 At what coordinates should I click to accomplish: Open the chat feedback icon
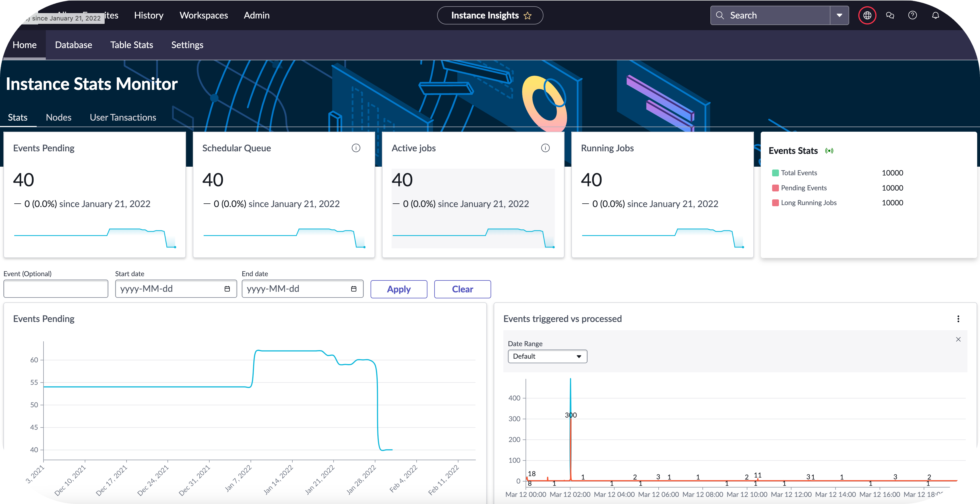click(x=890, y=15)
